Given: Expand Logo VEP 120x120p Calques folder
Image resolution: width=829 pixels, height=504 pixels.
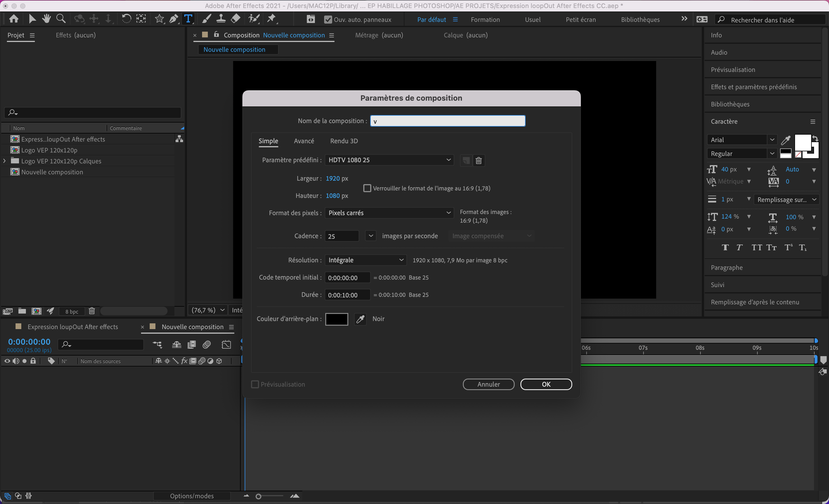Looking at the screenshot, I should (x=4, y=161).
